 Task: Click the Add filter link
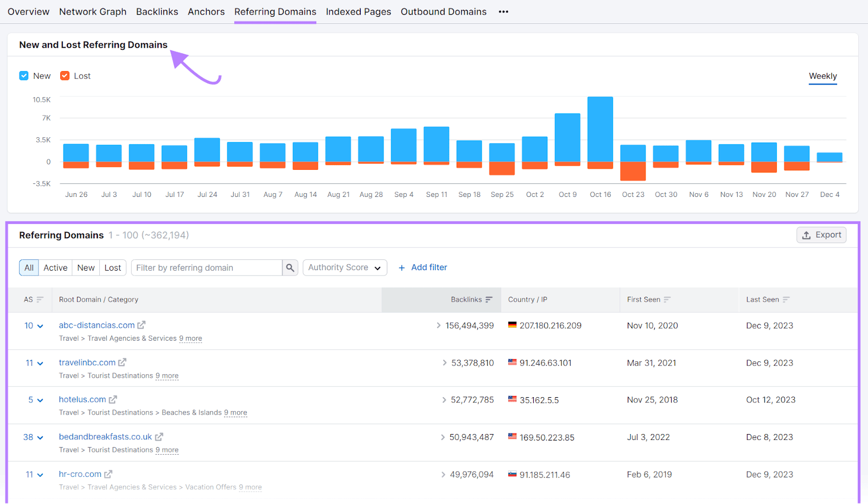tap(429, 267)
